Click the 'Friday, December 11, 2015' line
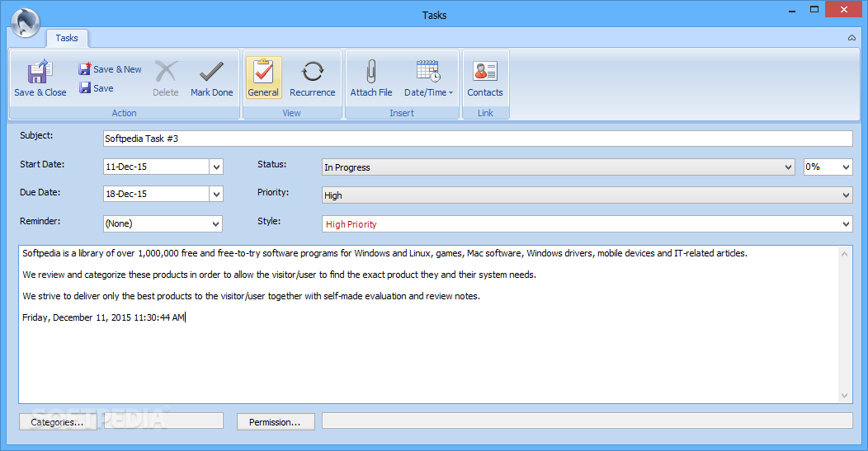868x451 pixels. [103, 317]
